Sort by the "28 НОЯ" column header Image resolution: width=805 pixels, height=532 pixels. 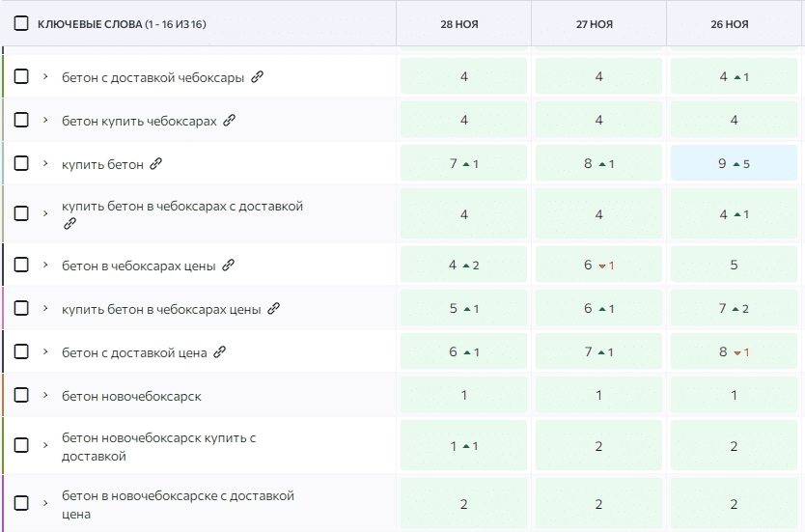point(459,24)
